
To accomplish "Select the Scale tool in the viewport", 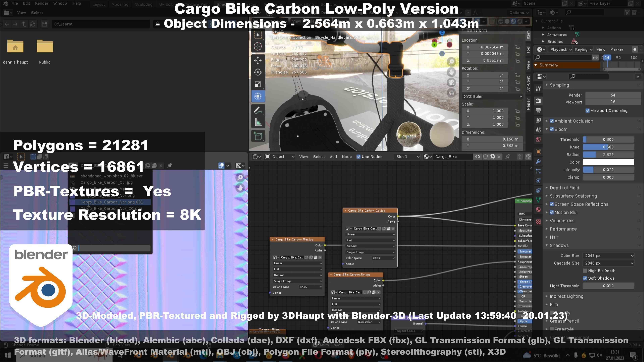I will [258, 84].
